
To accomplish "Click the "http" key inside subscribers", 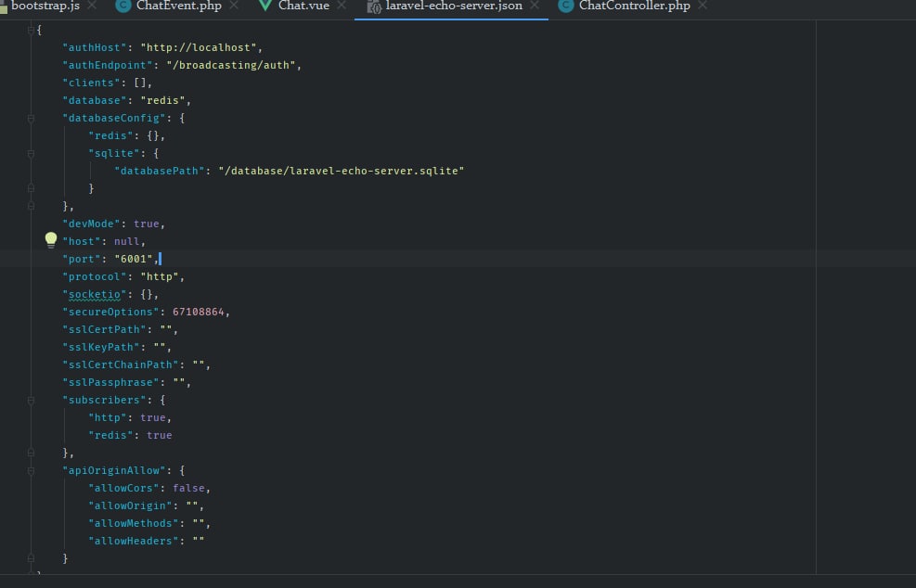I will (x=108, y=417).
